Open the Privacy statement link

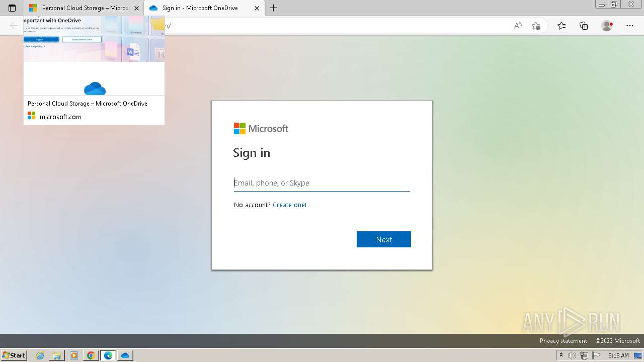[563, 341]
